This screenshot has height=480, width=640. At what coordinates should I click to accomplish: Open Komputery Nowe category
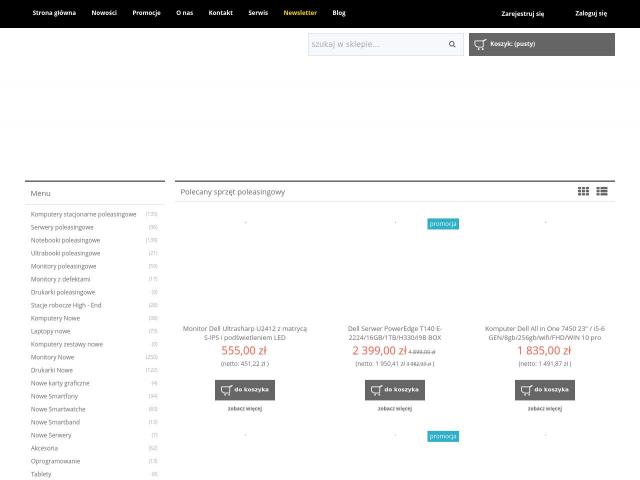point(55,318)
